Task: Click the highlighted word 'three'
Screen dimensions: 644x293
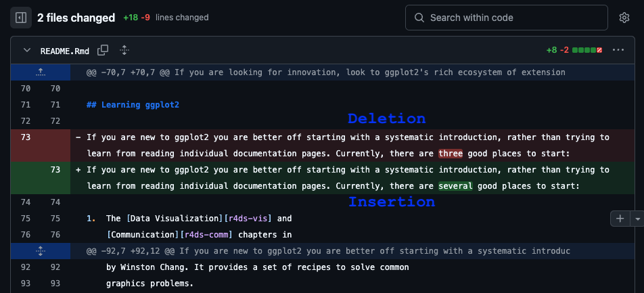Action: (x=451, y=154)
